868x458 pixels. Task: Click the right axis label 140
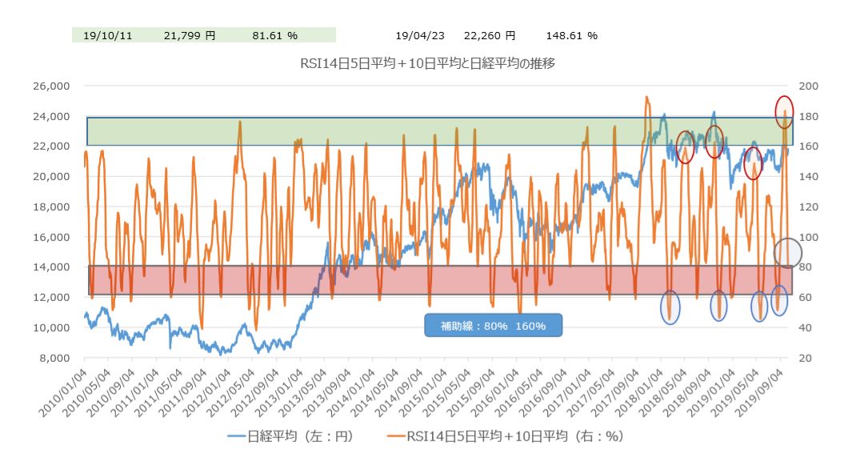click(809, 177)
